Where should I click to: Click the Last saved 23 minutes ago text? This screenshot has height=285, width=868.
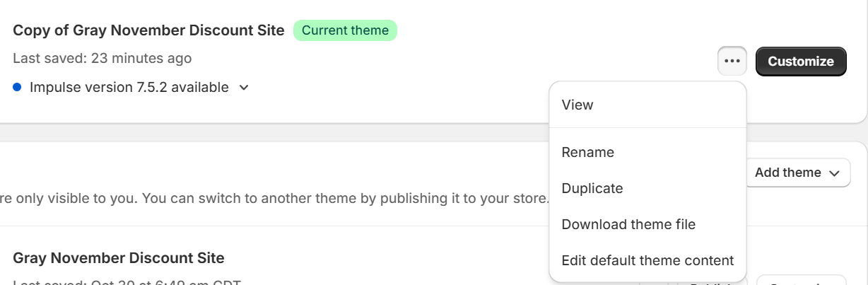(x=102, y=58)
